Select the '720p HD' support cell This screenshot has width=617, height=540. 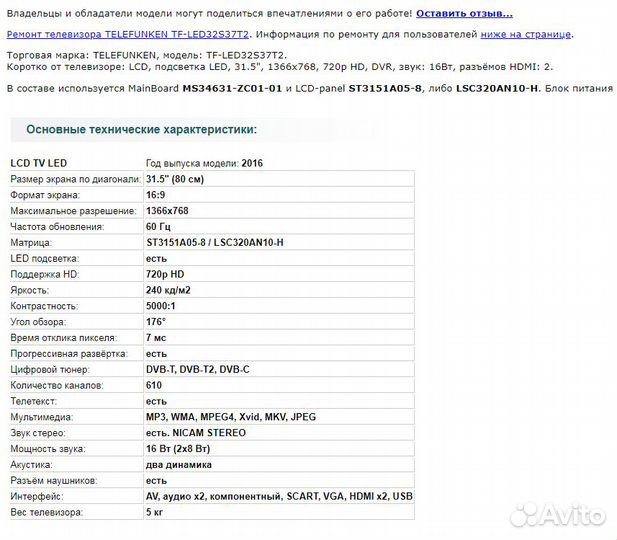(165, 274)
